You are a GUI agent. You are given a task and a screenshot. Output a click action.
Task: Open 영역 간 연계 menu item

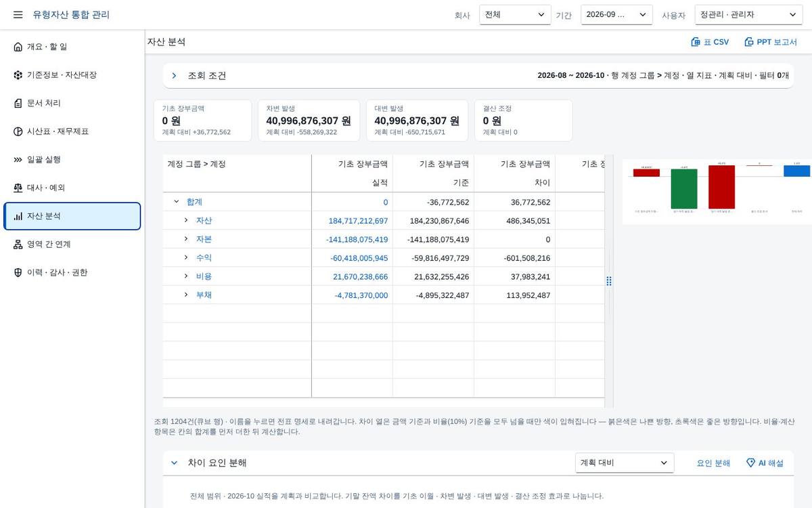(x=72, y=245)
